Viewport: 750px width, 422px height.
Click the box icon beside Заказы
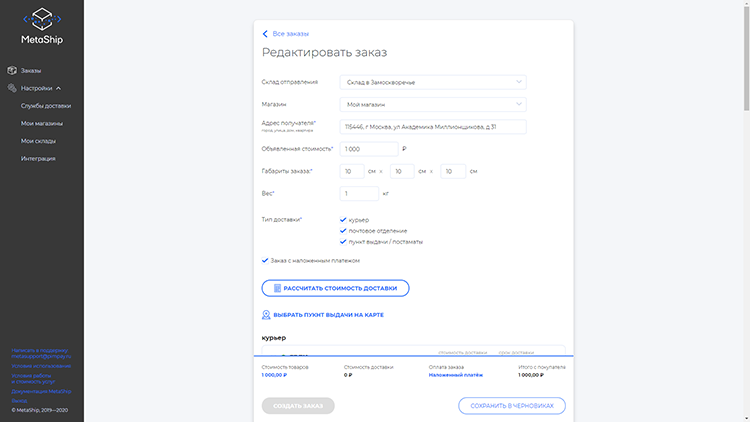(12, 70)
